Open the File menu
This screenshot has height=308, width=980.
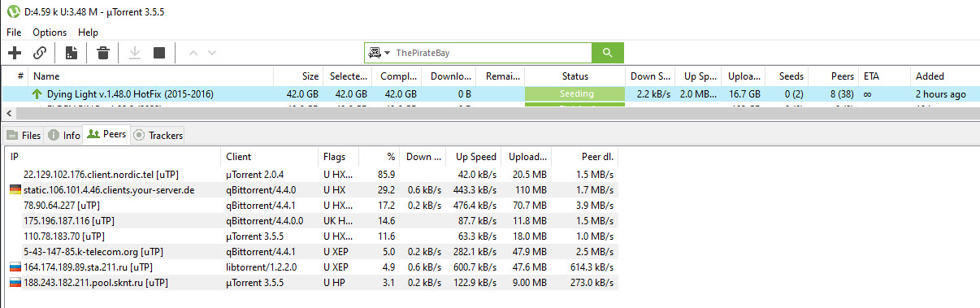14,33
